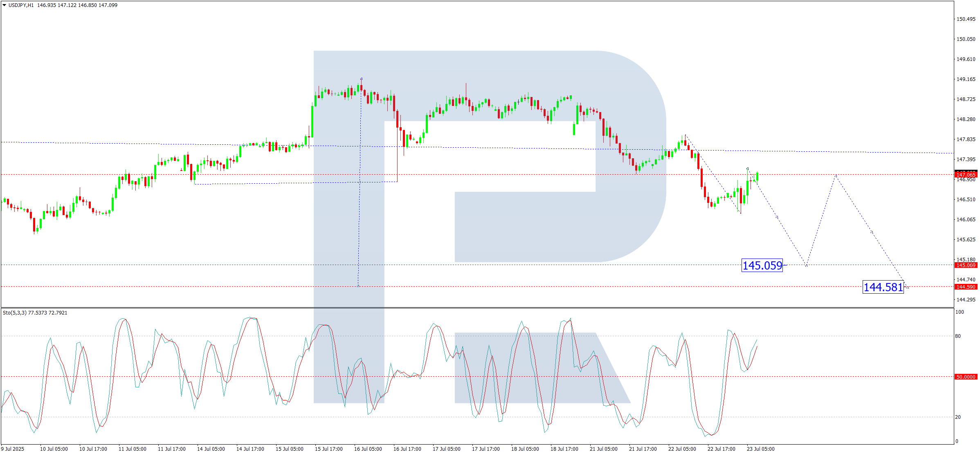Click the 148.280 price scale label
Image resolution: width=980 pixels, height=454 pixels.
pos(965,119)
